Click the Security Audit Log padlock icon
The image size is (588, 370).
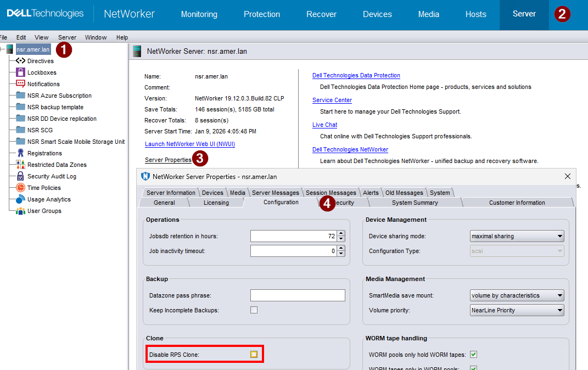(20, 176)
